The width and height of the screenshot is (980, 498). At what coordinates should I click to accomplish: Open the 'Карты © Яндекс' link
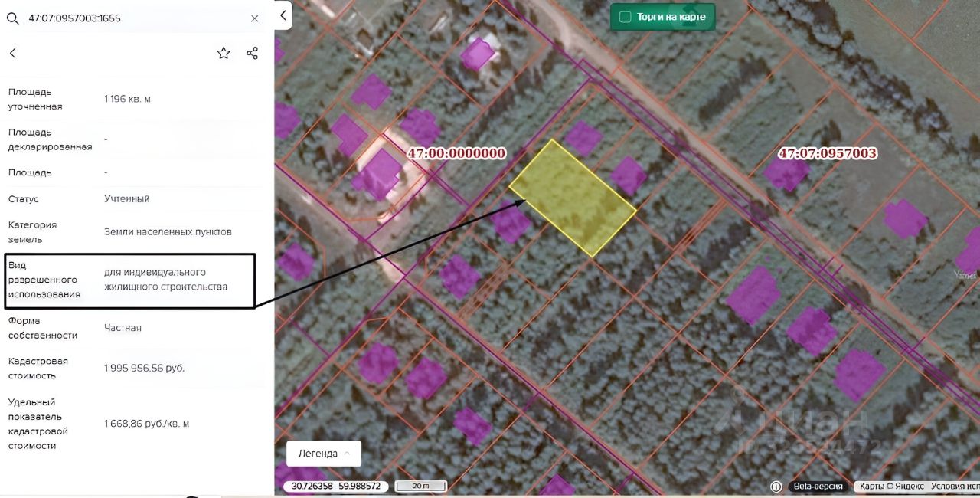[891, 487]
